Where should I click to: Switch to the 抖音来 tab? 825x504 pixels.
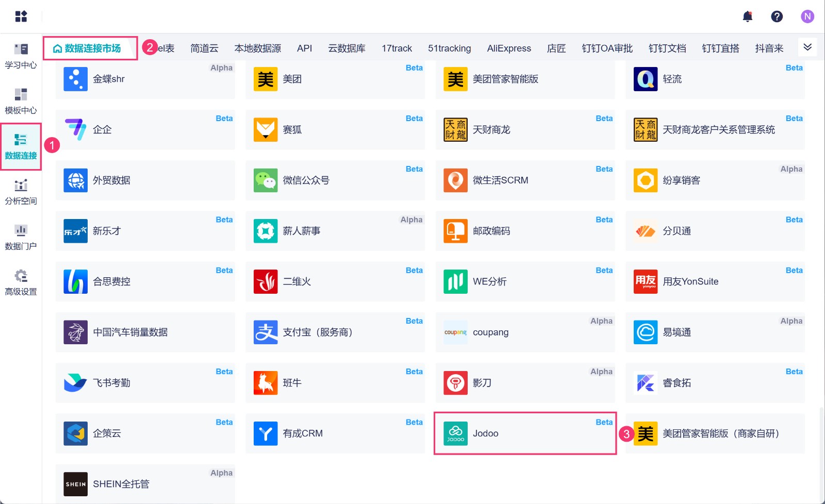769,48
